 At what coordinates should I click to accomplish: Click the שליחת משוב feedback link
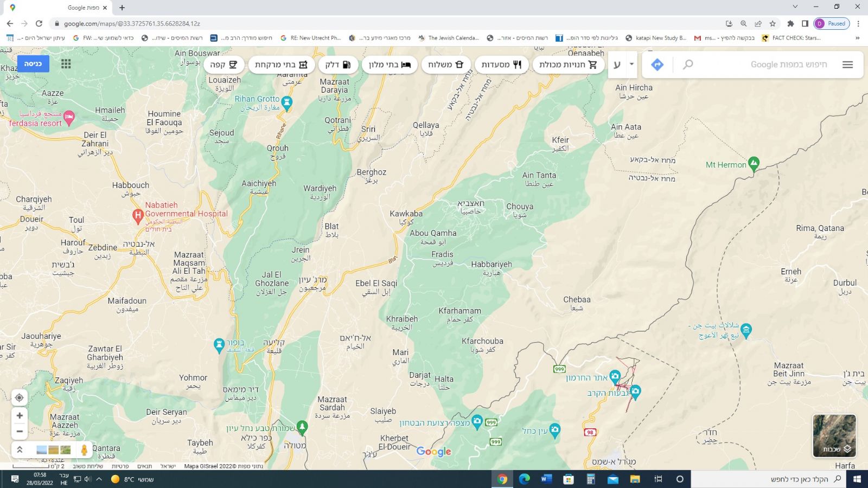[x=88, y=466]
